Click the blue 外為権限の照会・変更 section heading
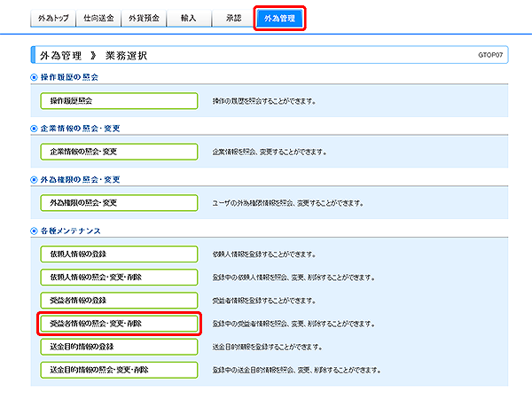This screenshot has width=532, height=399. coord(80,179)
